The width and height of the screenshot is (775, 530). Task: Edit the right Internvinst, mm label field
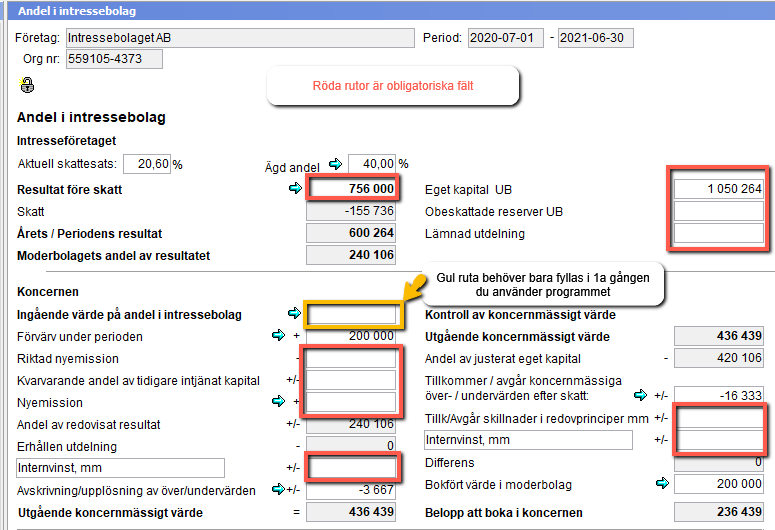click(x=528, y=440)
